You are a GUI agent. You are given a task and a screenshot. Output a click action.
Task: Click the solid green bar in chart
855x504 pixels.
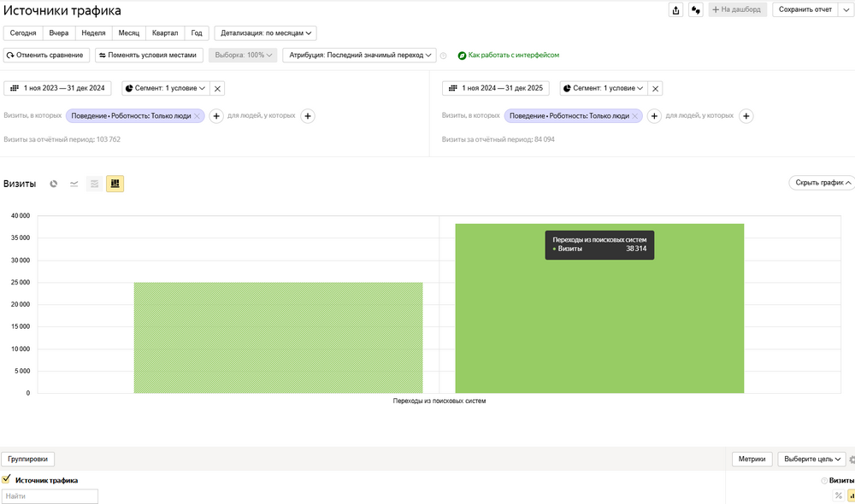(x=598, y=325)
